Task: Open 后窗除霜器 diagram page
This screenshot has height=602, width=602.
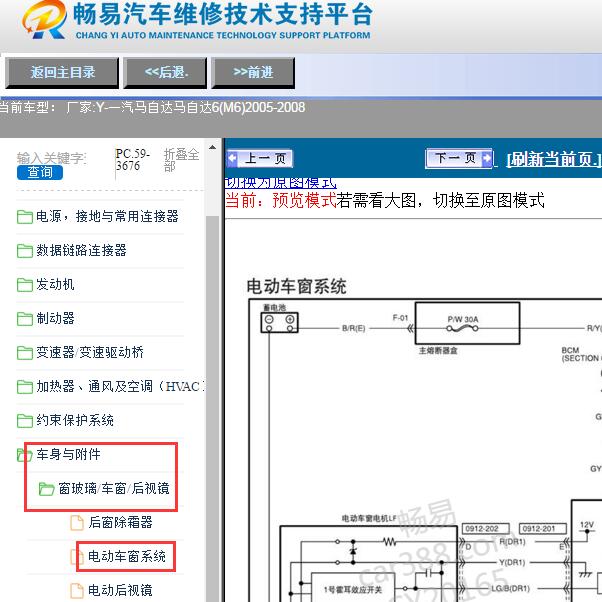Action: (x=120, y=522)
